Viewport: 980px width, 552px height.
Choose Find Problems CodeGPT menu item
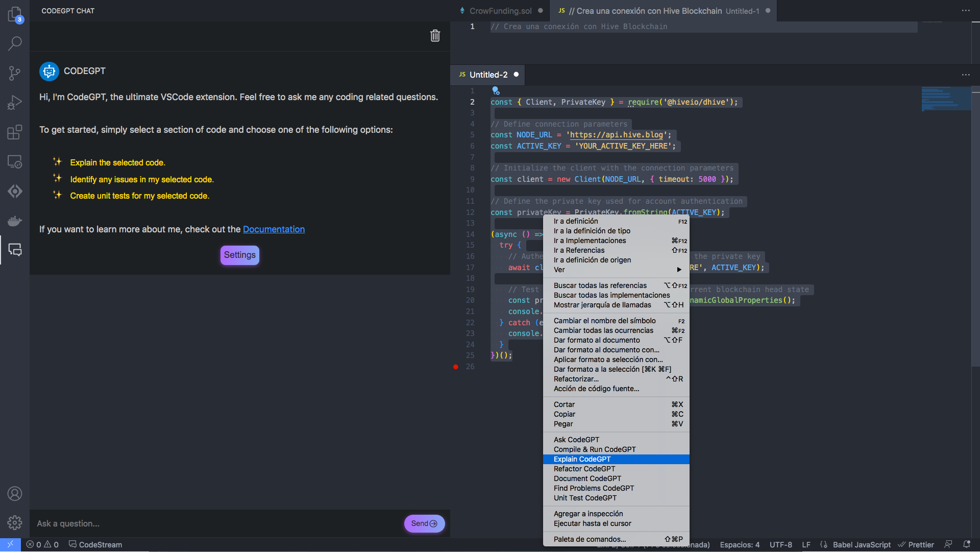[616, 488]
